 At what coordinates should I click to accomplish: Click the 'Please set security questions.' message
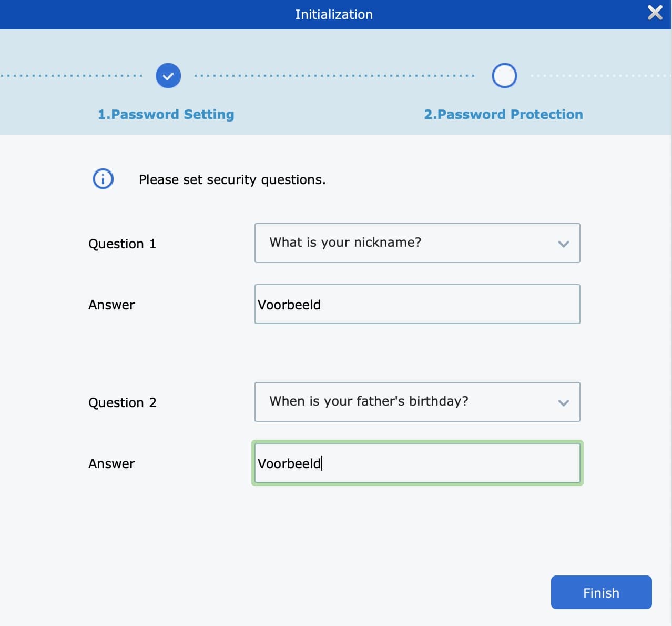pos(232,180)
